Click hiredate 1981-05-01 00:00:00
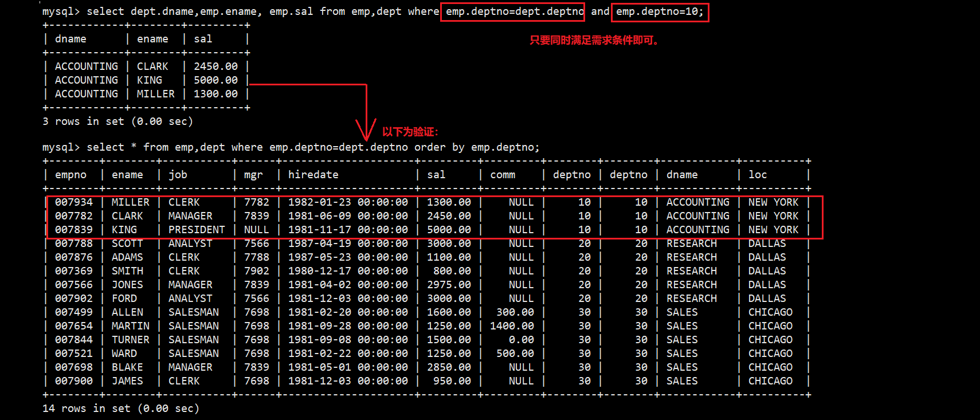This screenshot has height=420, width=980. point(348,367)
